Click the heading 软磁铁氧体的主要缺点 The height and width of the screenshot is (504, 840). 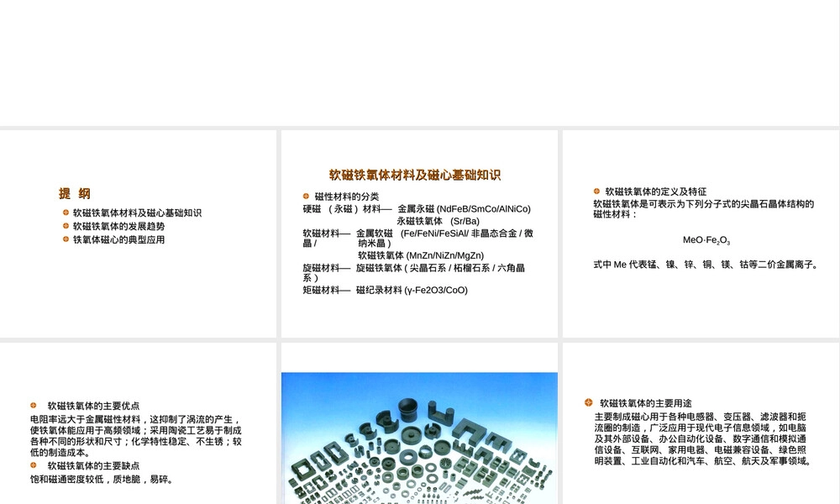[93, 465]
